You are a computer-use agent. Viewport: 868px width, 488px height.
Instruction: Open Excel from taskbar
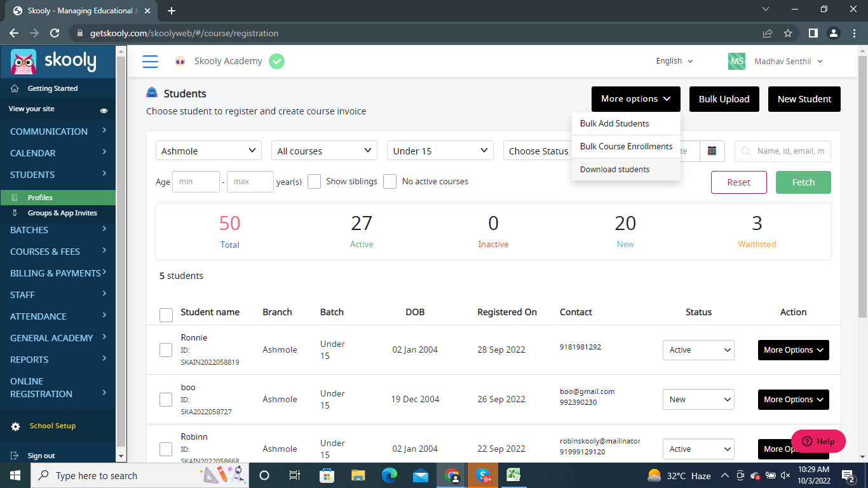(513, 475)
